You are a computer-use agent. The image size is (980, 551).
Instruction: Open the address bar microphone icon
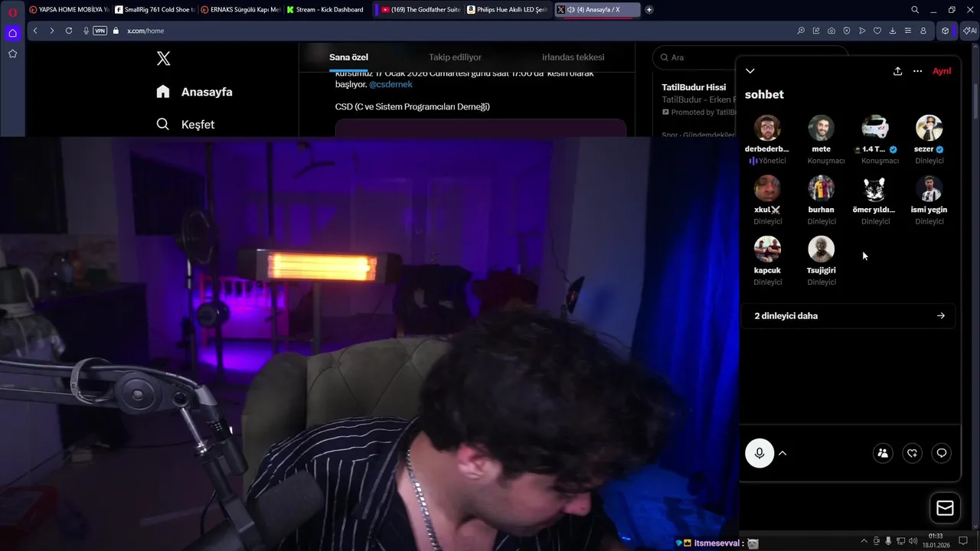click(86, 31)
